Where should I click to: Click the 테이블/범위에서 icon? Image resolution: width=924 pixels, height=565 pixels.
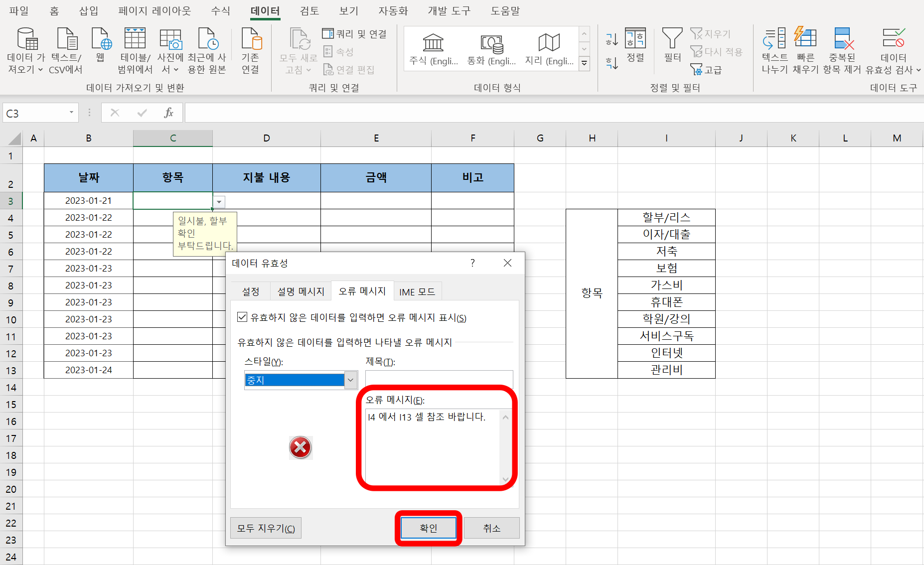[135, 39]
